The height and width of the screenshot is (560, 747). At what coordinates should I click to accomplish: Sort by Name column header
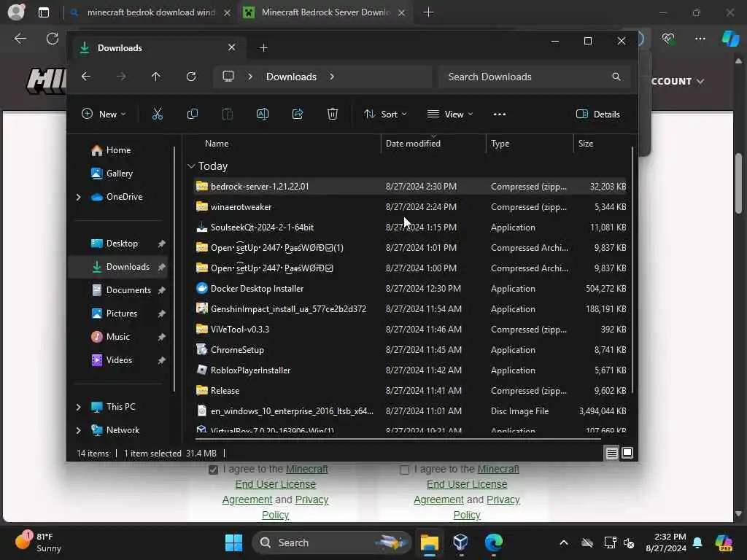click(217, 144)
